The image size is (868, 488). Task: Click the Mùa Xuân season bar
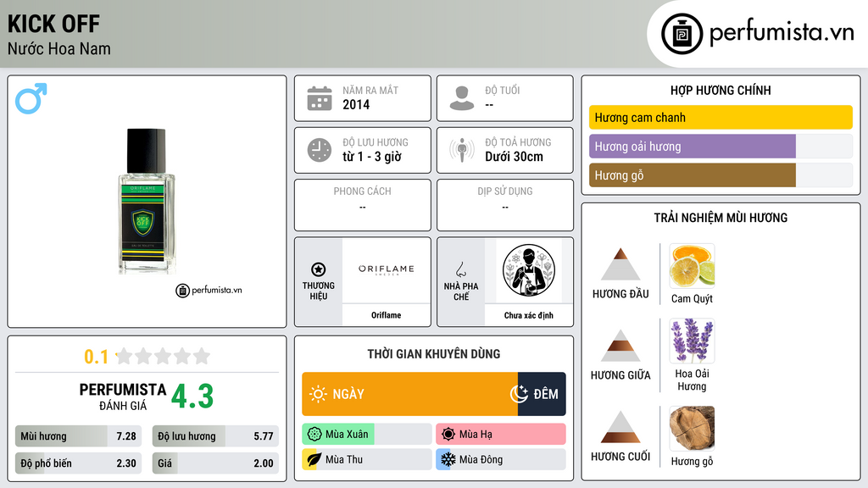coord(367,435)
